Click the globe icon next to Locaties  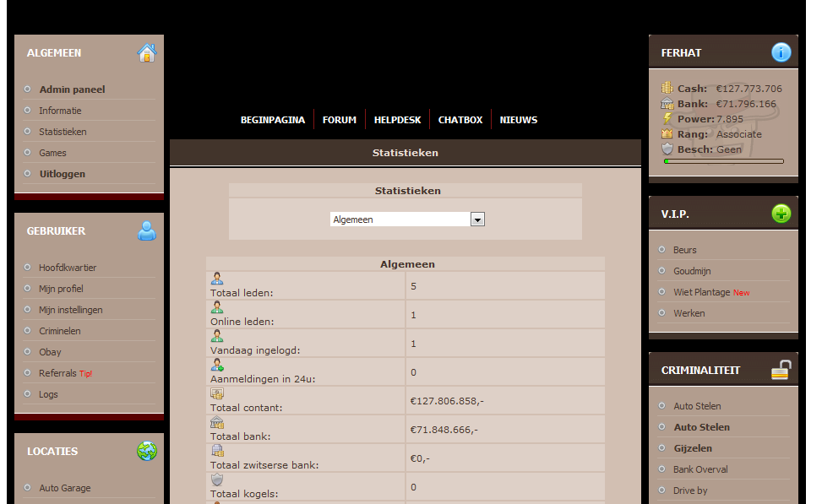[147, 451]
